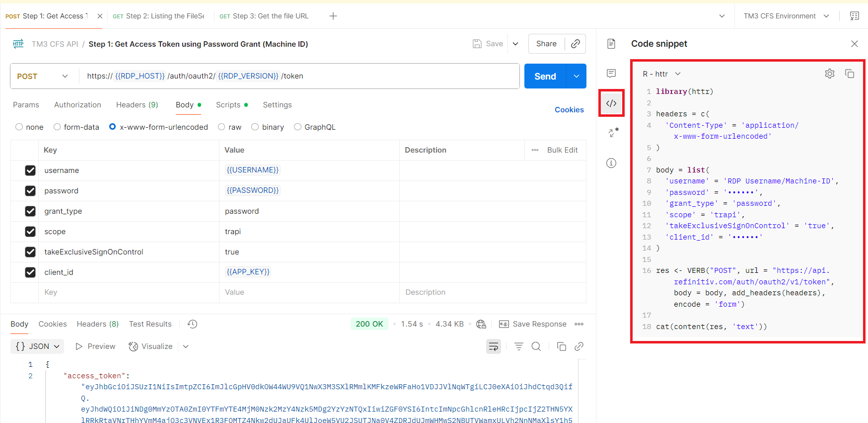This screenshot has width=868, height=423.
Task: Copy request link icon next to Share
Action: point(576,44)
